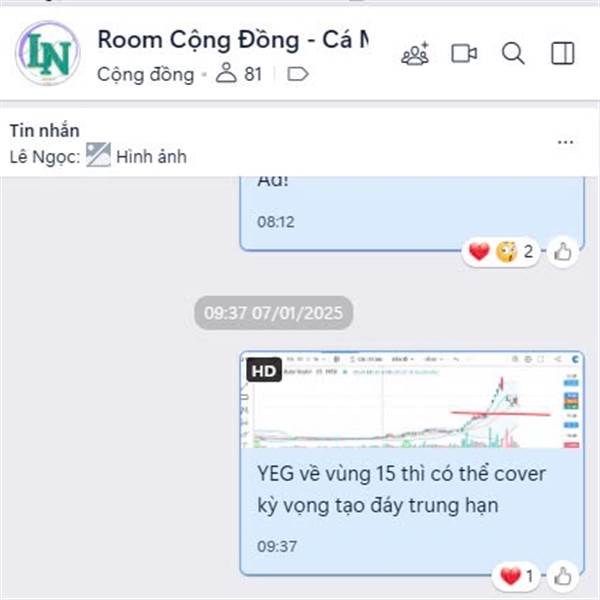
Task: Open the LN group avatar
Action: (48, 53)
